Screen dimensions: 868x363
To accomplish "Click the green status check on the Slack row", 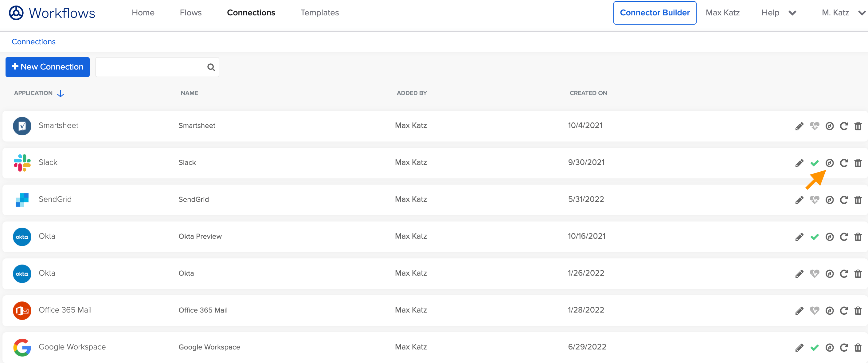I will click(815, 163).
